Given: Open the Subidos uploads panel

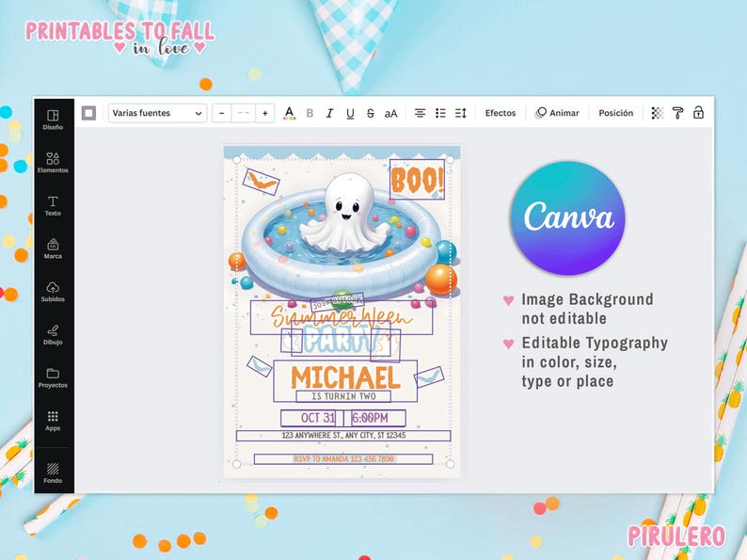Looking at the screenshot, I should click(x=53, y=291).
